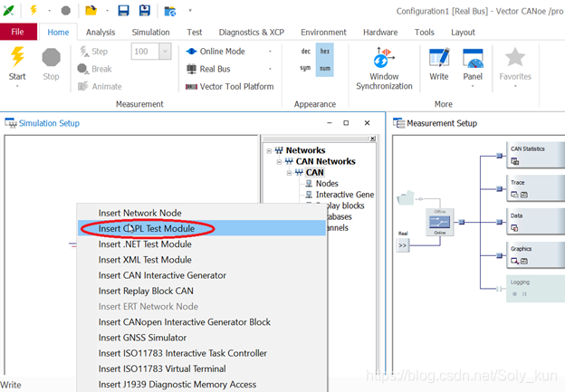Open the CAN Statistics block
Screen dimensions: 565x392
coord(535,155)
